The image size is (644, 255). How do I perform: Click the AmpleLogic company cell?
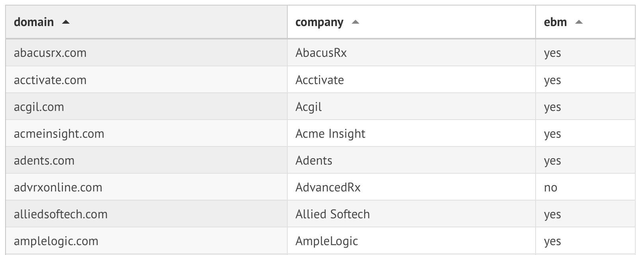click(x=327, y=241)
